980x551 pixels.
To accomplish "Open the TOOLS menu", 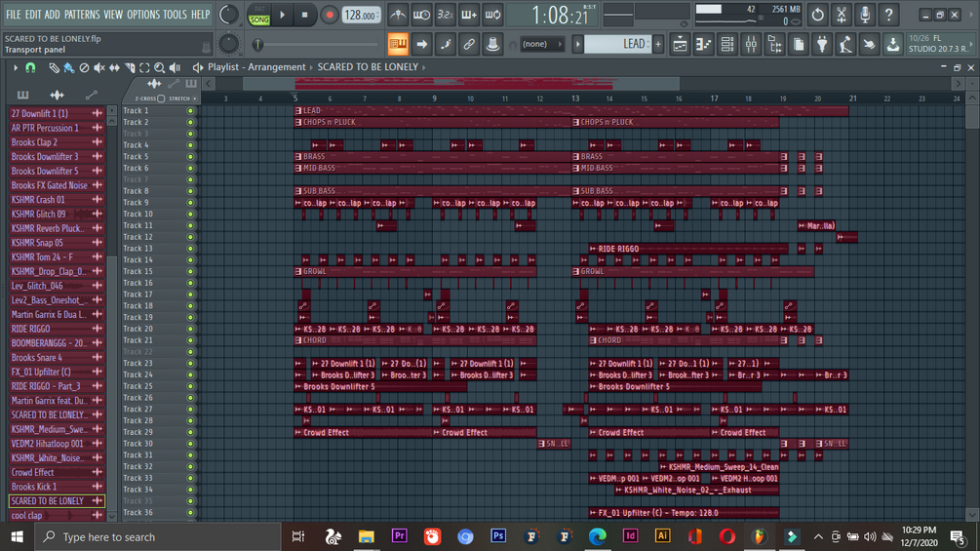I will click(175, 15).
